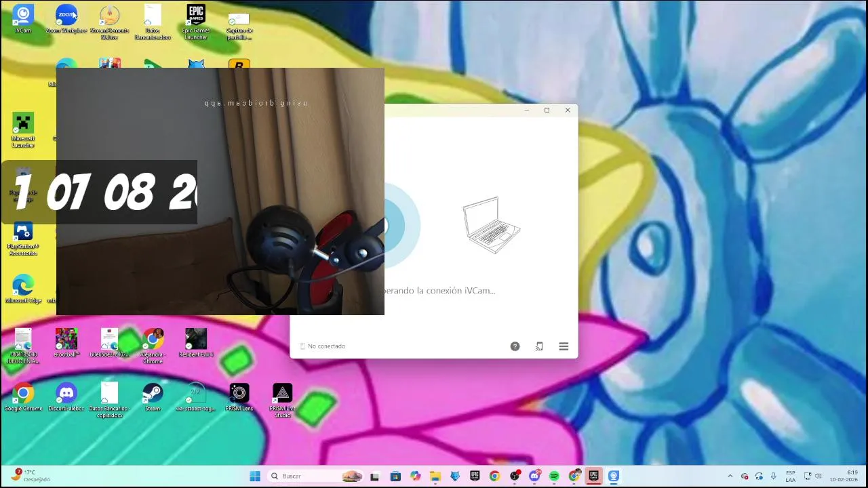Open the Windows Start menu

(x=255, y=476)
